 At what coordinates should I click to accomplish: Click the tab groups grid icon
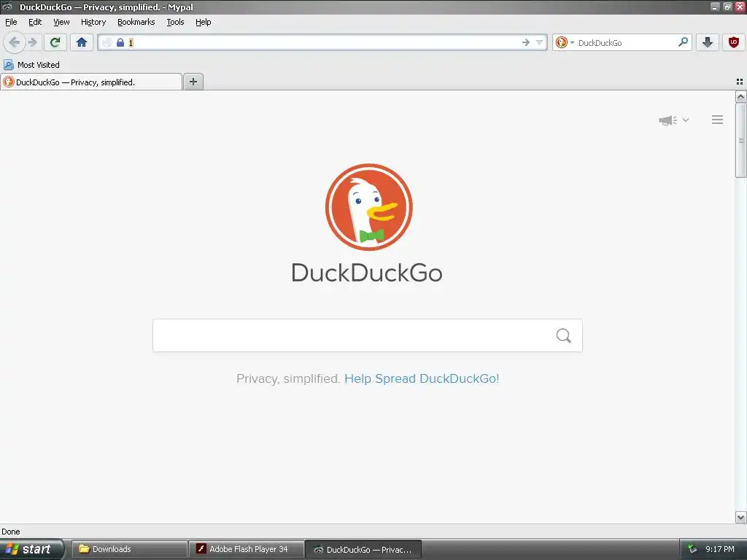click(x=740, y=82)
